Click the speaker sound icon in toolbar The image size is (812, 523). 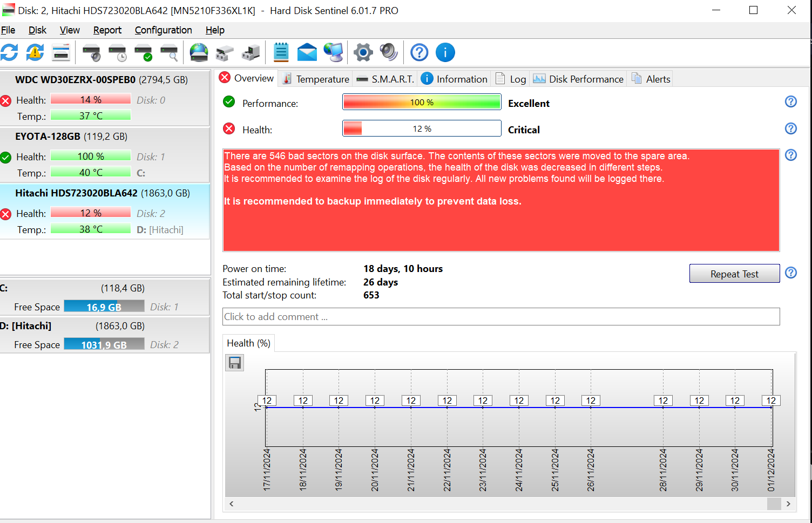coord(389,52)
